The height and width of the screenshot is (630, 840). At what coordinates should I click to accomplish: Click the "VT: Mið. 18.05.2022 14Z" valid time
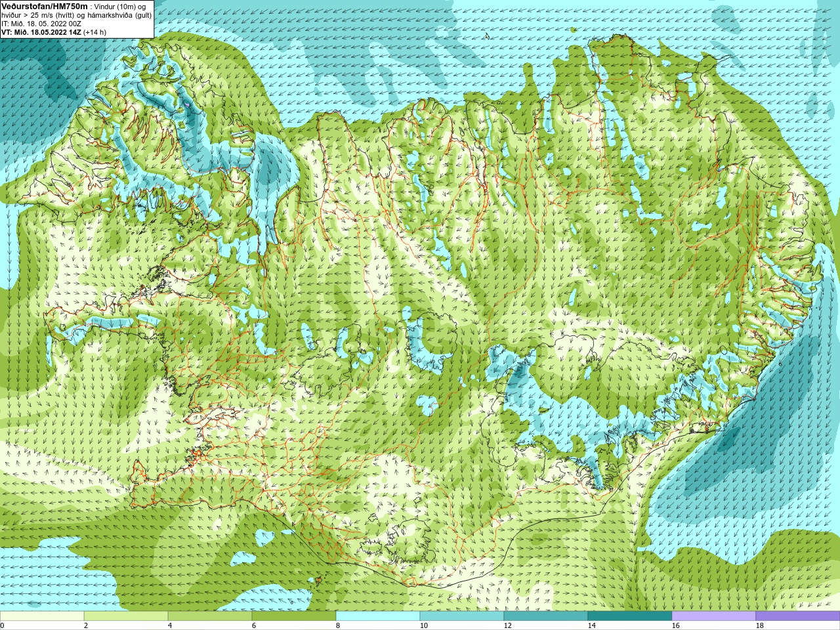click(41, 32)
